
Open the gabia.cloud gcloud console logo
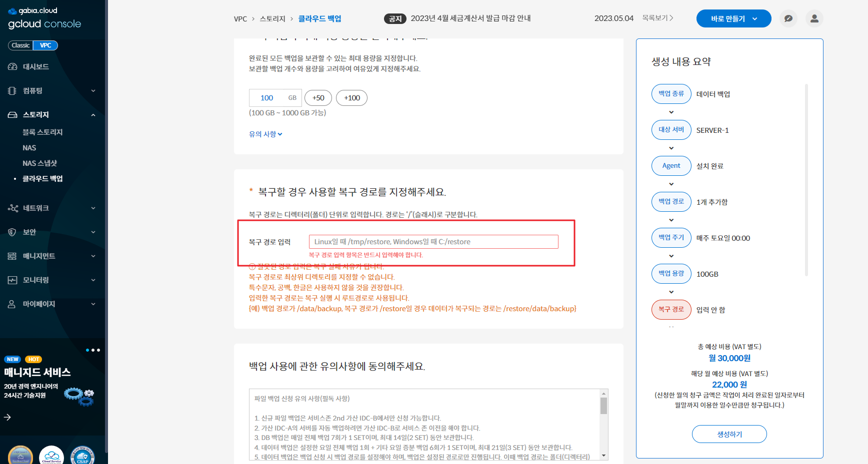click(44, 18)
